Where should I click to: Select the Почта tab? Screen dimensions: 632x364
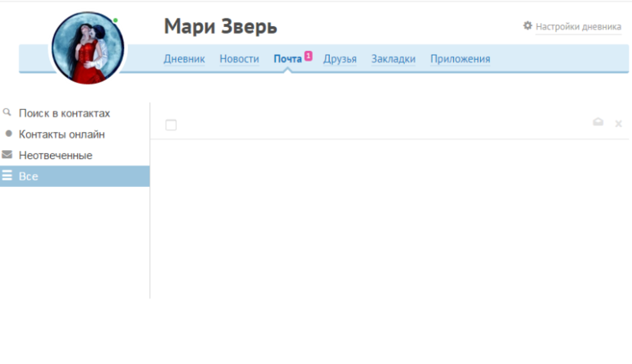(287, 59)
